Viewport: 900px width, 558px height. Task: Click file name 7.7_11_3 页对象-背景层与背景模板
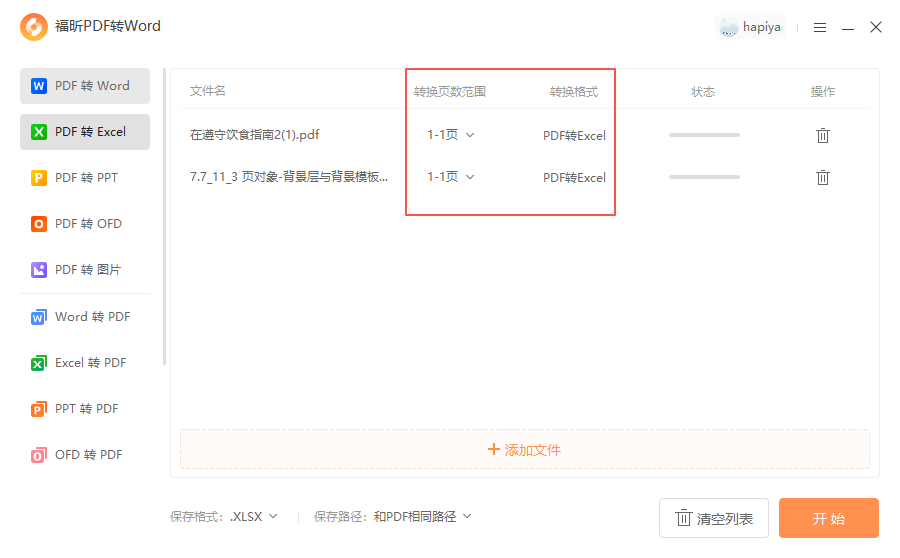(289, 177)
